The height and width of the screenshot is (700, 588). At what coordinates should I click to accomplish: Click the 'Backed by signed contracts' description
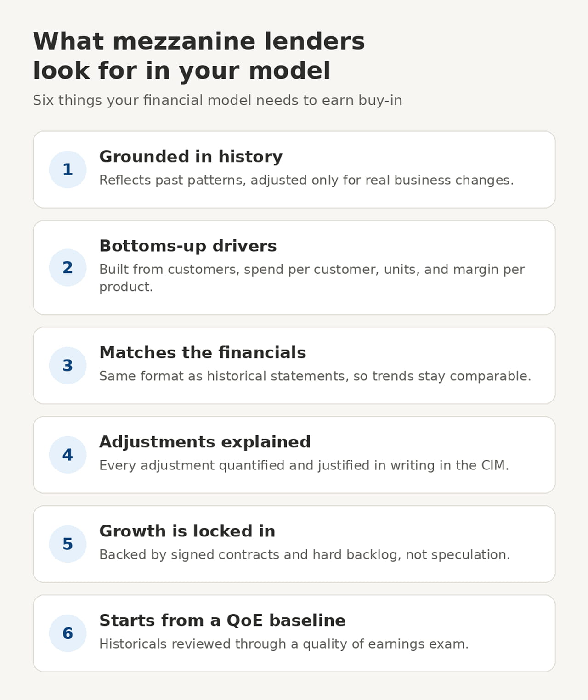[x=305, y=555]
